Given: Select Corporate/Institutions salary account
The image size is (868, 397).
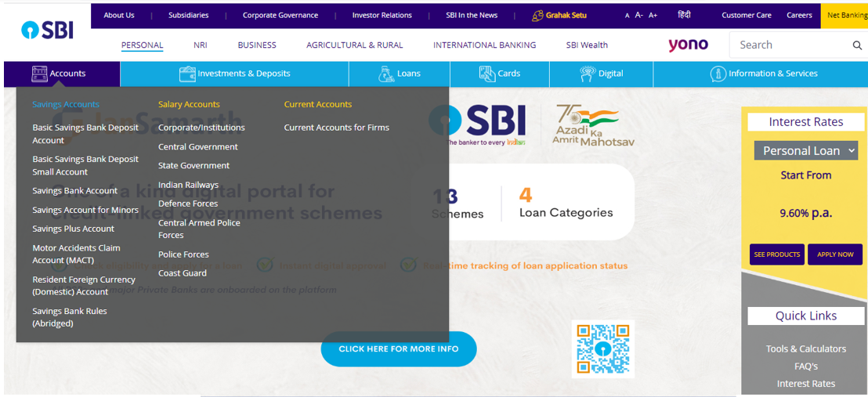Looking at the screenshot, I should click(201, 128).
